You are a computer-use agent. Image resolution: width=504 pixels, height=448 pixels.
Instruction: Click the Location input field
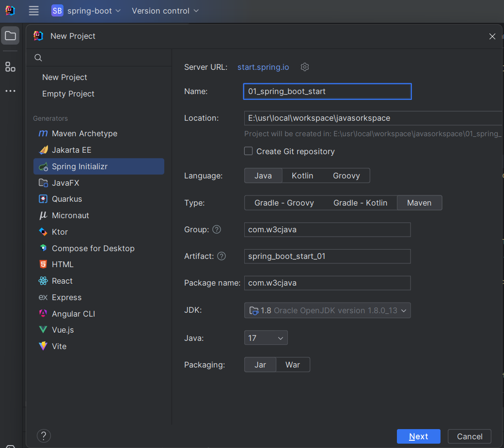[374, 118]
